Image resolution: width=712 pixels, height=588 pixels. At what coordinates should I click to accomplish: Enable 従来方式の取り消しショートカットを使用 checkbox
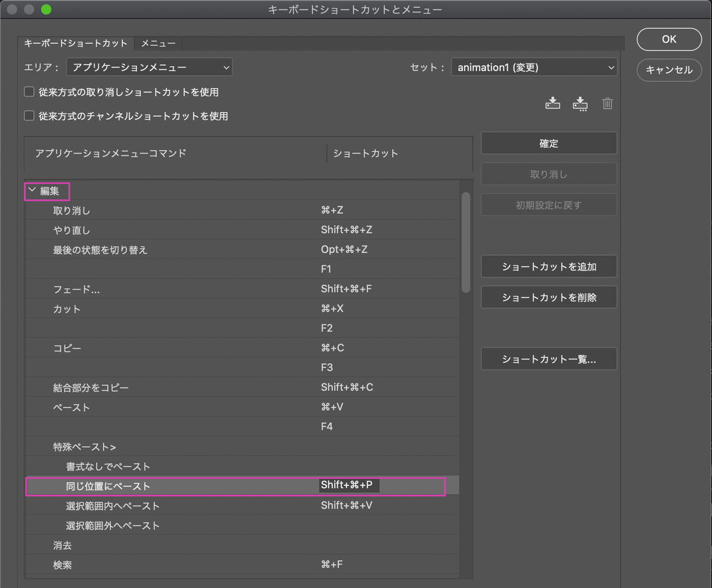[28, 92]
